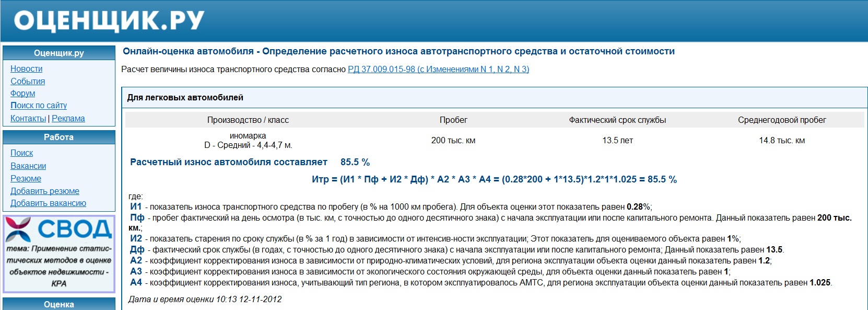Click the СВОД banner logo icon

[x=19, y=229]
